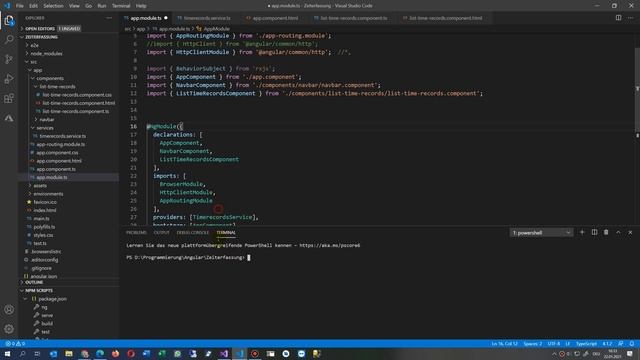
Task: Show the Debug Console panel tab
Action: point(193,232)
